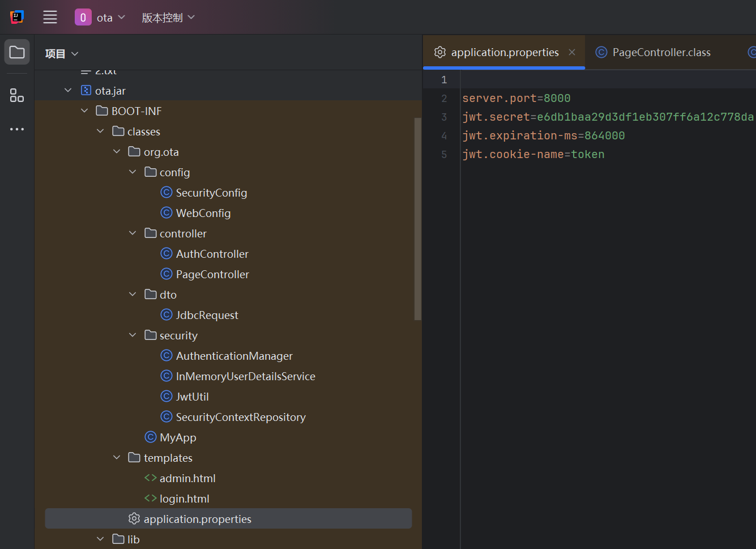
Task: Collapse the org.ota package
Action: coord(117,152)
